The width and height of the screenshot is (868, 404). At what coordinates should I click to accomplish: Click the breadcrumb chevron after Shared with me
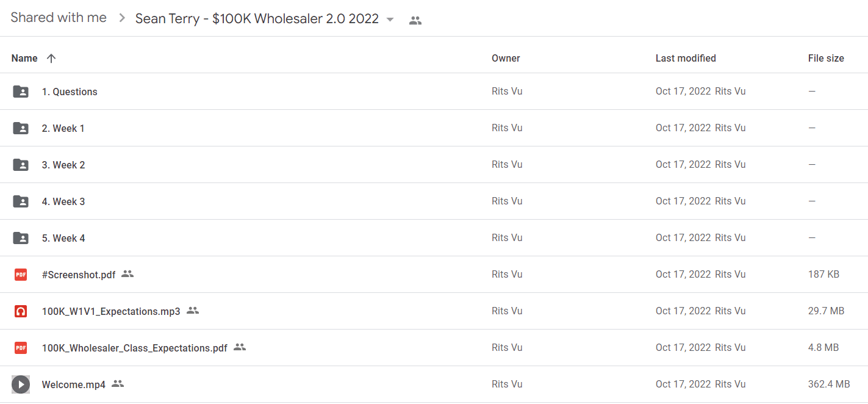coord(122,18)
